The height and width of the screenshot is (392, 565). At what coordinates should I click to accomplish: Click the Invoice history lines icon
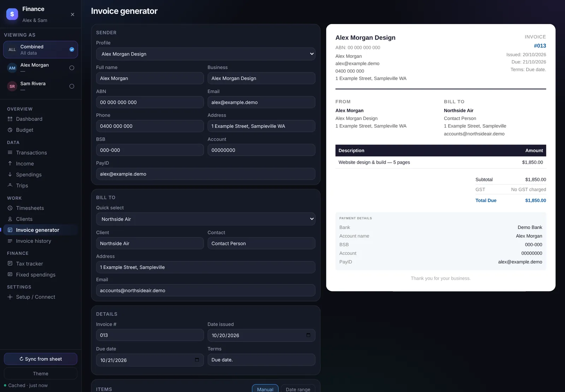tap(10, 241)
